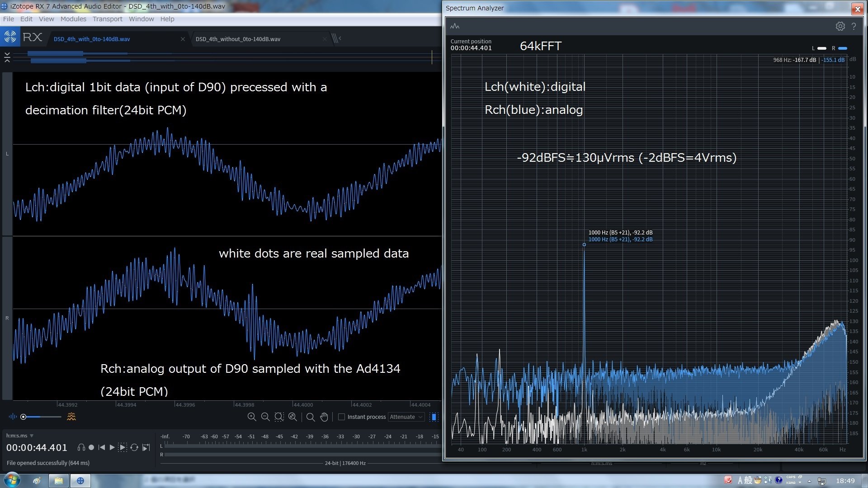Click the taskbar clock 18:49
This screenshot has height=488, width=868.
845,480
